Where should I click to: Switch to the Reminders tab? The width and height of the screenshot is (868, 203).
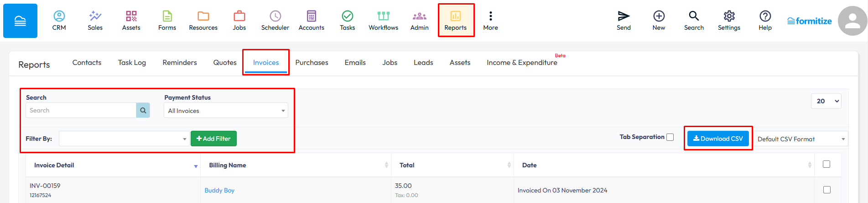(180, 63)
